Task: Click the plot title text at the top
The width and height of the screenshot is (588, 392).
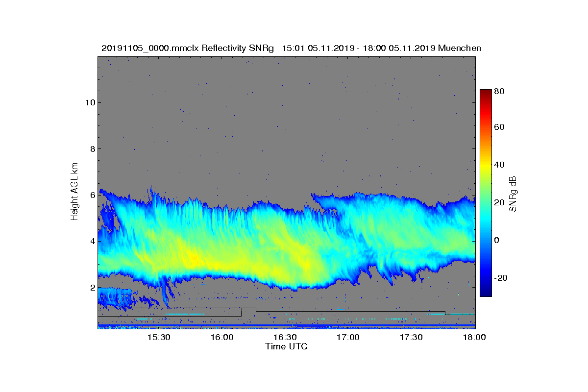Action: click(x=291, y=48)
